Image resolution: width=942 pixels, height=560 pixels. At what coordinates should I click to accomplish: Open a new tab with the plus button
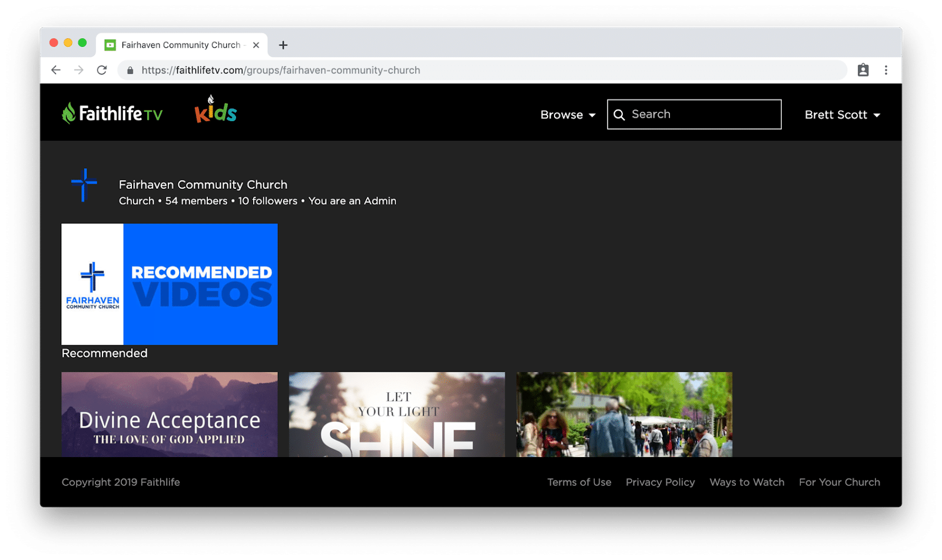click(x=283, y=45)
